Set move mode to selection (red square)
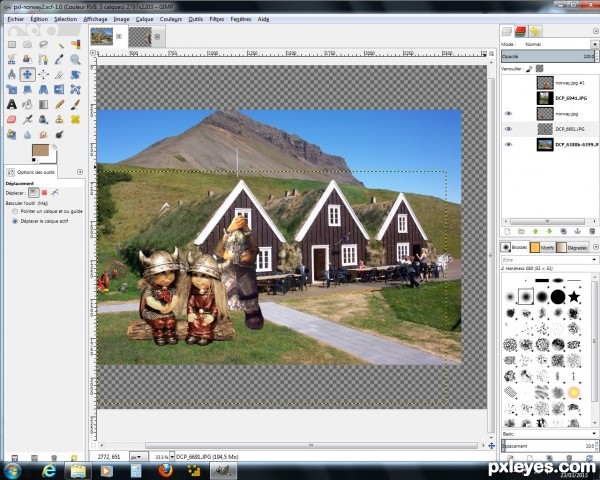 (44, 193)
